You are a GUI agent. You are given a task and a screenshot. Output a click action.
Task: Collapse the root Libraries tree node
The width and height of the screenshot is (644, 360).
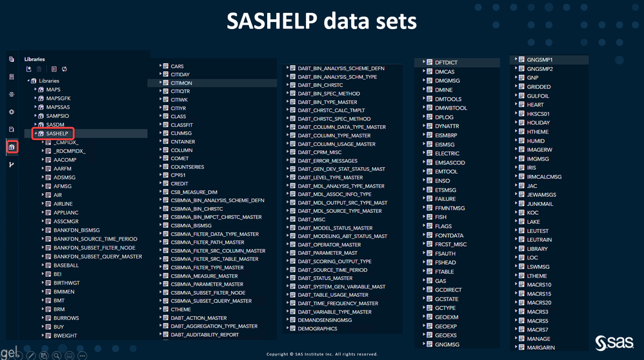click(x=28, y=81)
